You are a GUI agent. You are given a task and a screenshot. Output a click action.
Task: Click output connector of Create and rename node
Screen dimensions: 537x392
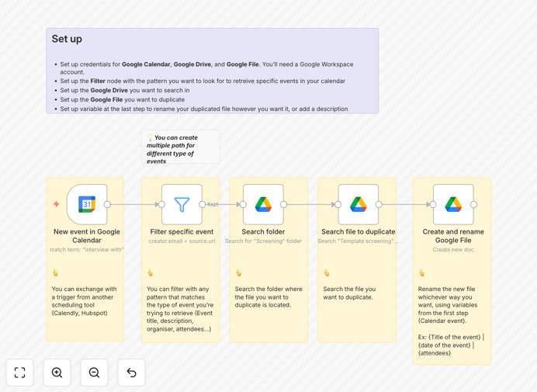[473, 205]
